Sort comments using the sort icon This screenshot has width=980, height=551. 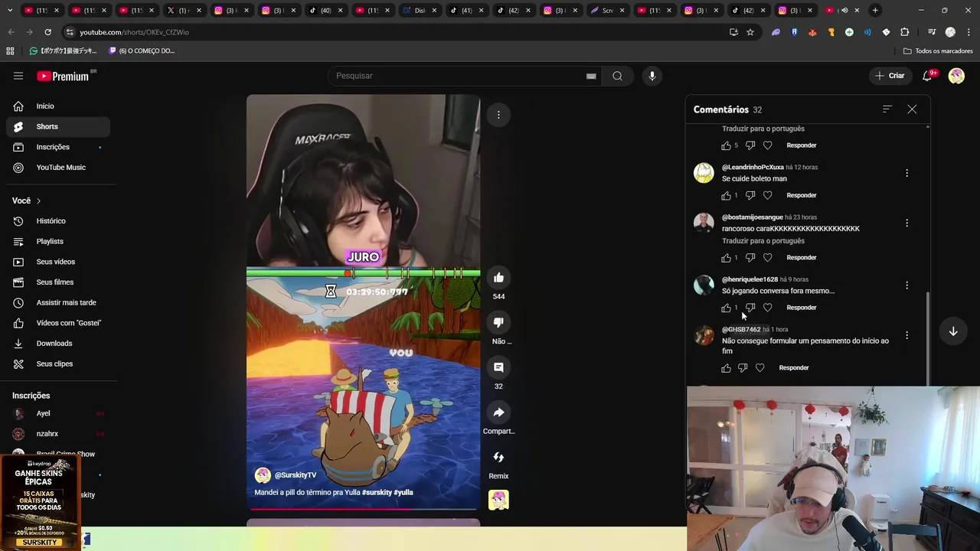[887, 109]
